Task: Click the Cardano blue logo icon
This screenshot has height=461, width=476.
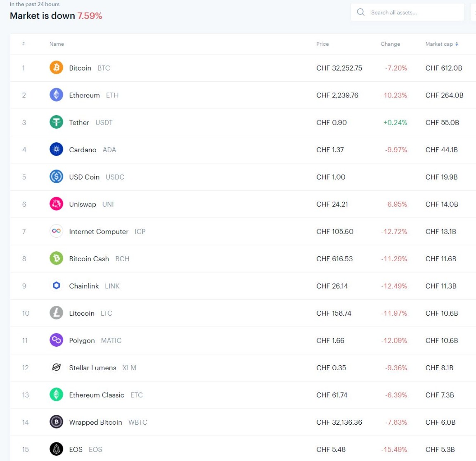Action: [x=56, y=149]
